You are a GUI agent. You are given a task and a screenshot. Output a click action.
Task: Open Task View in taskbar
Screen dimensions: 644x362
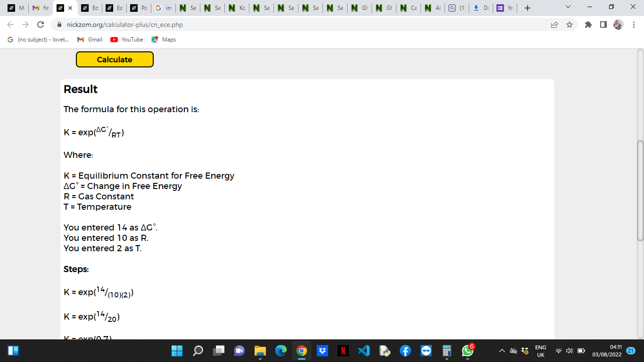[x=219, y=351]
